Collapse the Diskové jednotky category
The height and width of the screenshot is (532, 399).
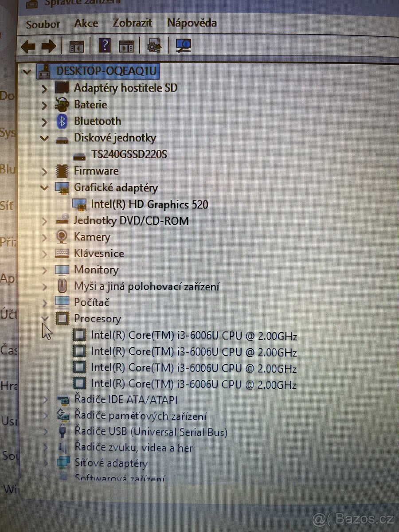tap(44, 138)
